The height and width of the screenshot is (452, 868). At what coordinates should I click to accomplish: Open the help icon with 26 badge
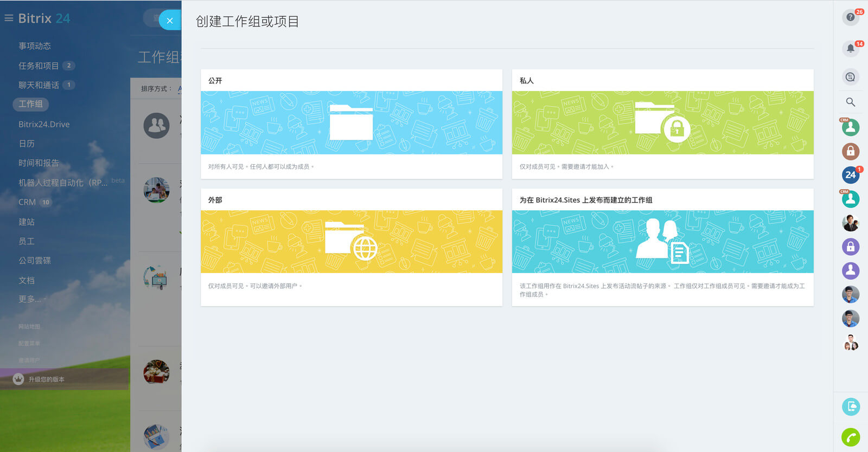pos(850,17)
